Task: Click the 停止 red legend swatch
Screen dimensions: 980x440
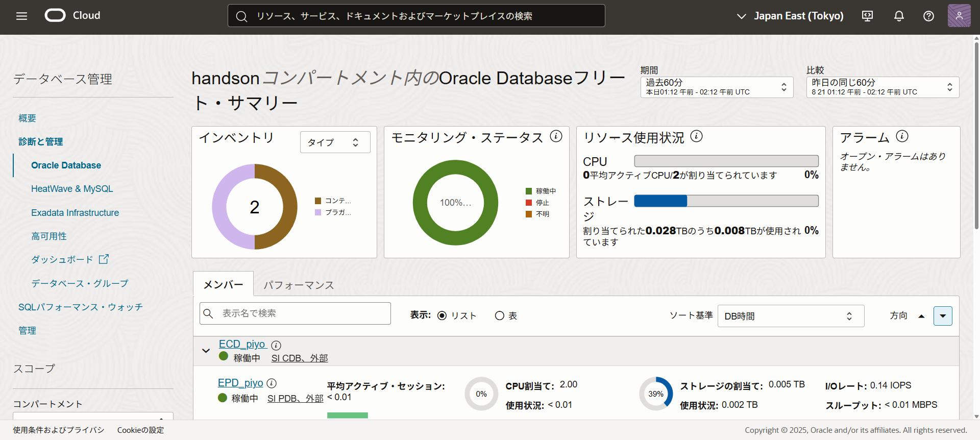Action: tap(529, 203)
